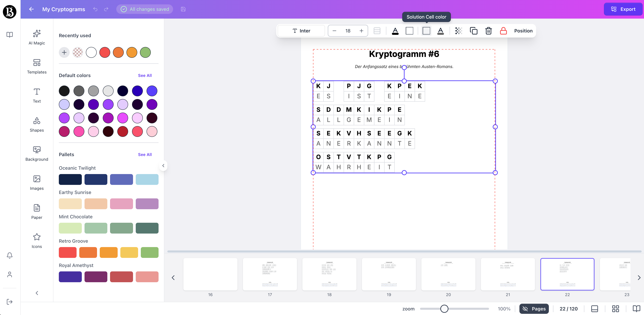The image size is (644, 315).
Task: Open the Images panel
Action: (x=37, y=183)
